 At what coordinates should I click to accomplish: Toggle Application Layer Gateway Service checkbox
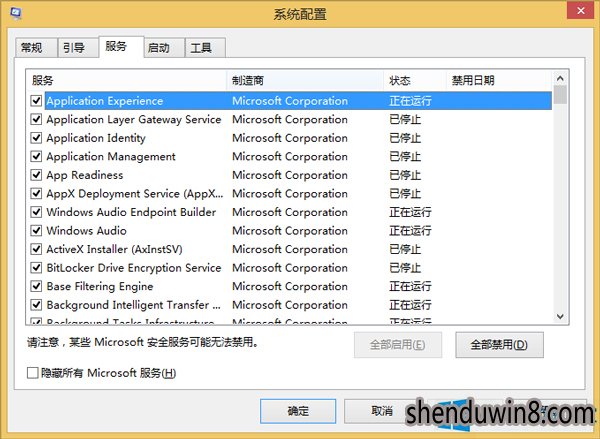point(36,119)
